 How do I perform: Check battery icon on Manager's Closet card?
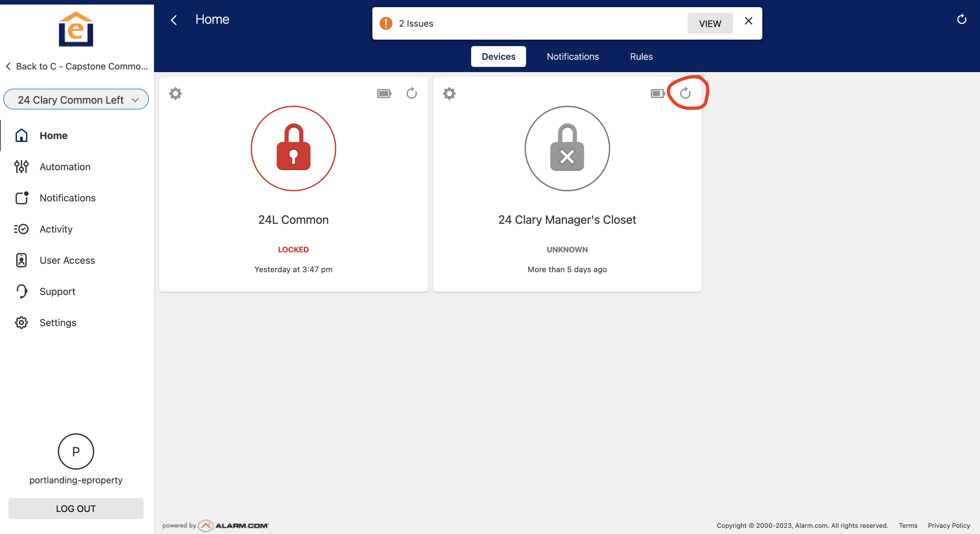point(657,93)
